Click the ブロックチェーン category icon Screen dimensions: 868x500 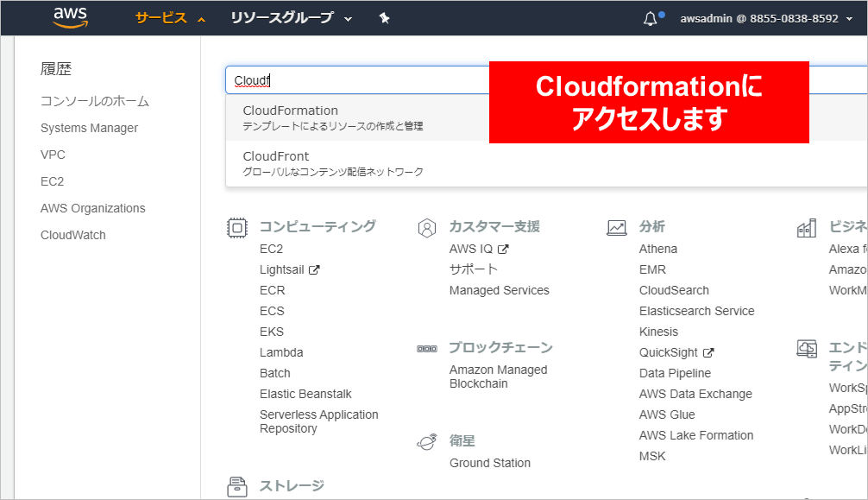(x=426, y=348)
